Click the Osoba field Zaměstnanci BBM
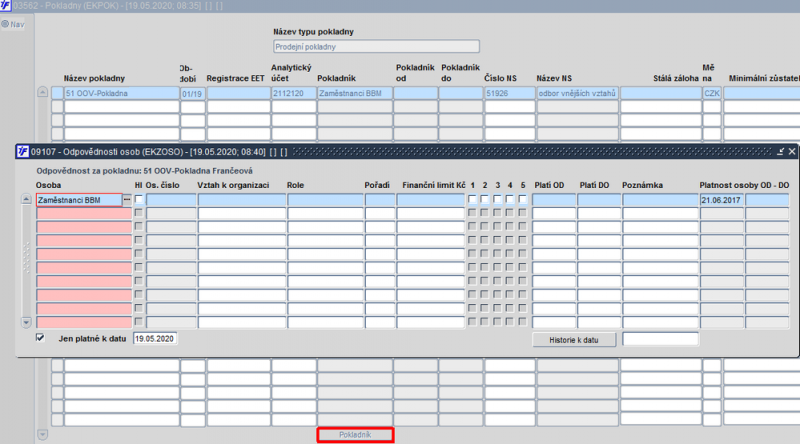 [x=79, y=200]
